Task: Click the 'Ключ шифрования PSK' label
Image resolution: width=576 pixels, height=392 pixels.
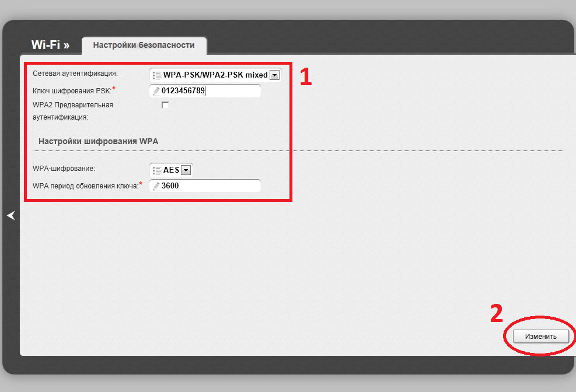Action: [x=72, y=89]
